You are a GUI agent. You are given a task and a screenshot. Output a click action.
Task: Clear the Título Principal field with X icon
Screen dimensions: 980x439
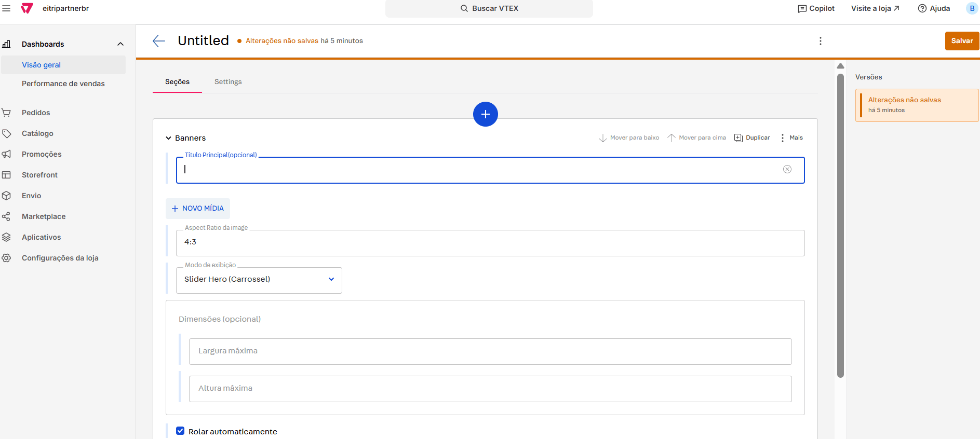tap(787, 169)
